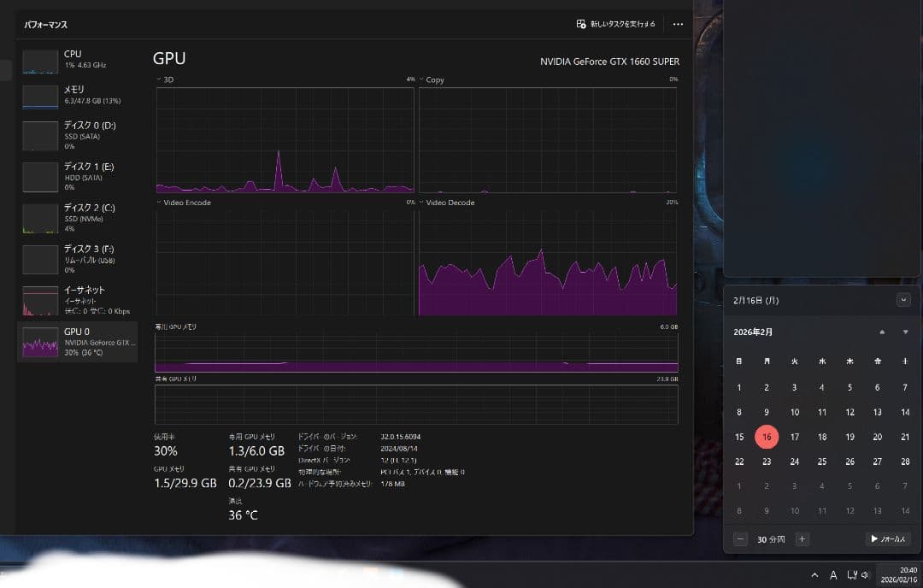Select date 23 in calendar
Image resolution: width=923 pixels, height=588 pixels.
767,462
